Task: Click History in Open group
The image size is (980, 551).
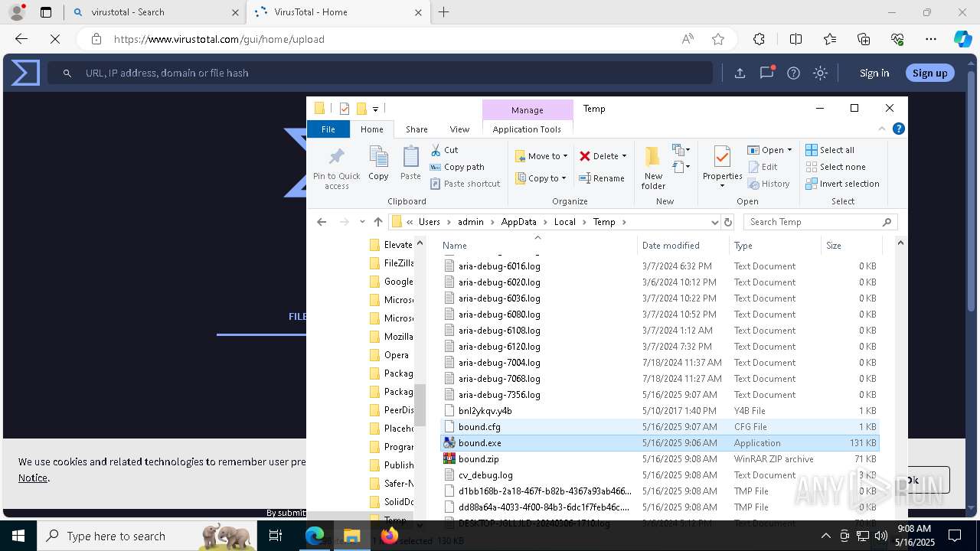Action: click(x=769, y=184)
